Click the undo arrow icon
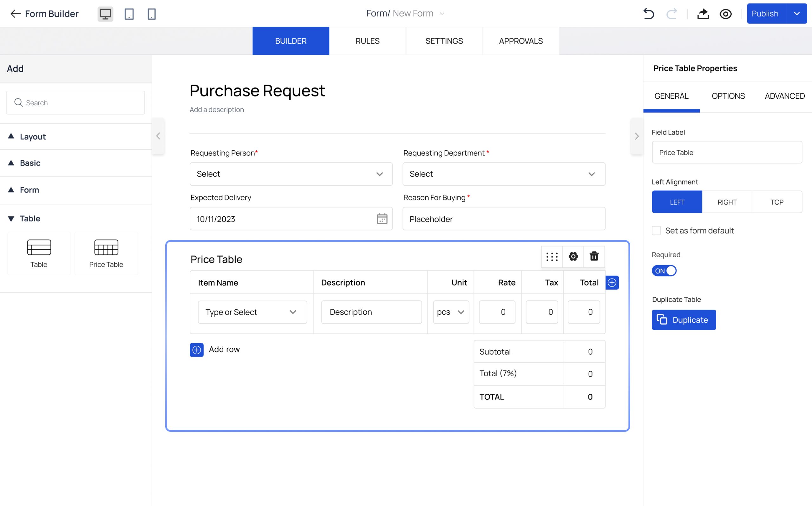 point(648,14)
